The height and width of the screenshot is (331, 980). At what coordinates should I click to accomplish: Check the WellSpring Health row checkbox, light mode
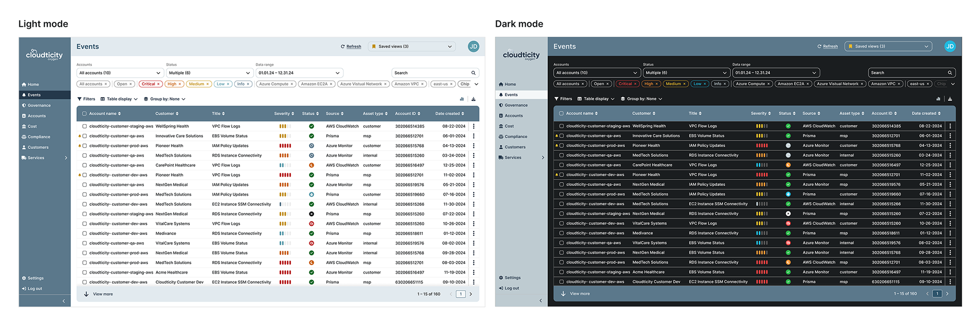click(x=84, y=126)
